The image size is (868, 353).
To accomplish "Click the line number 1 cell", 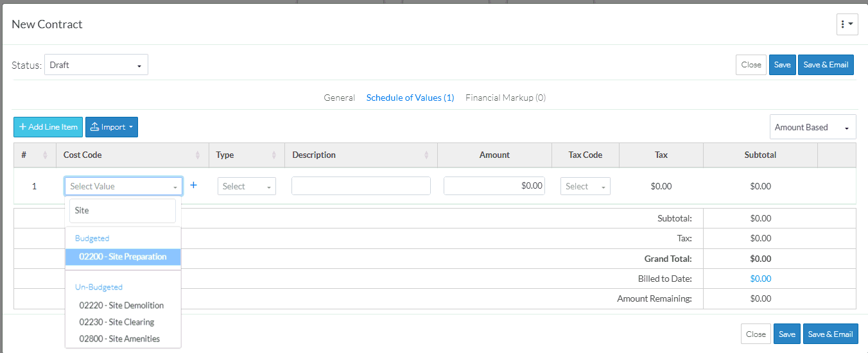I will point(35,186).
